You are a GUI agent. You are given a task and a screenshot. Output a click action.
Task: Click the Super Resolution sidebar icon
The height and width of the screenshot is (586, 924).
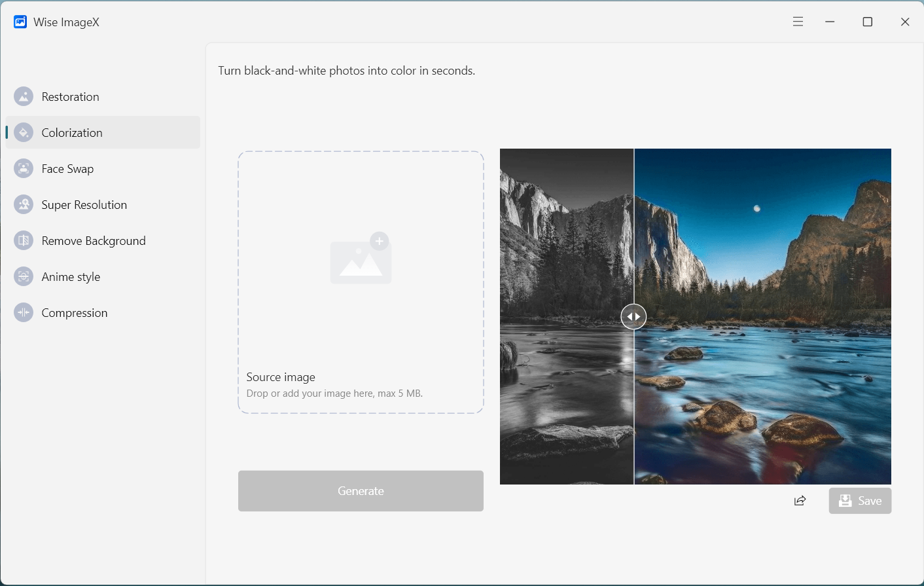24,205
